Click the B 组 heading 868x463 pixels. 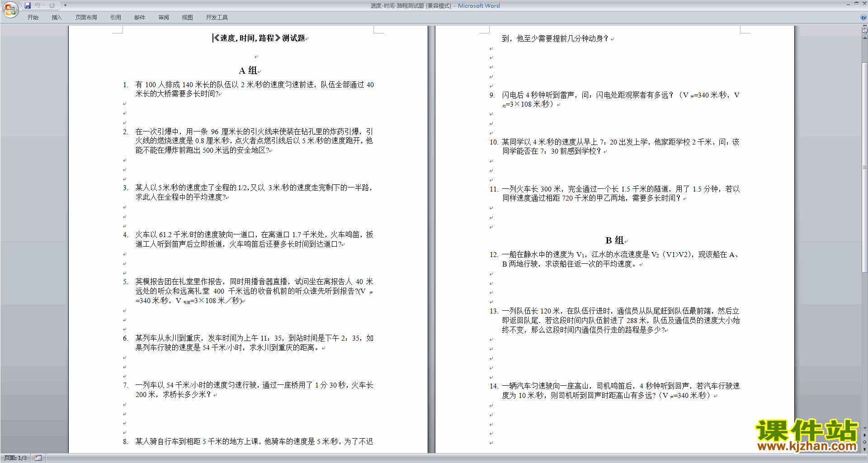pos(615,240)
